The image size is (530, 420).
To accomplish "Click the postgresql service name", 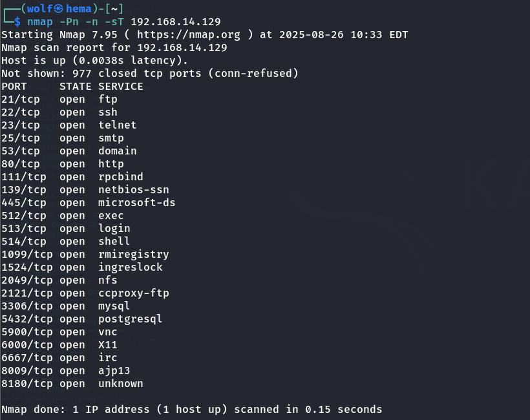I will [130, 319].
